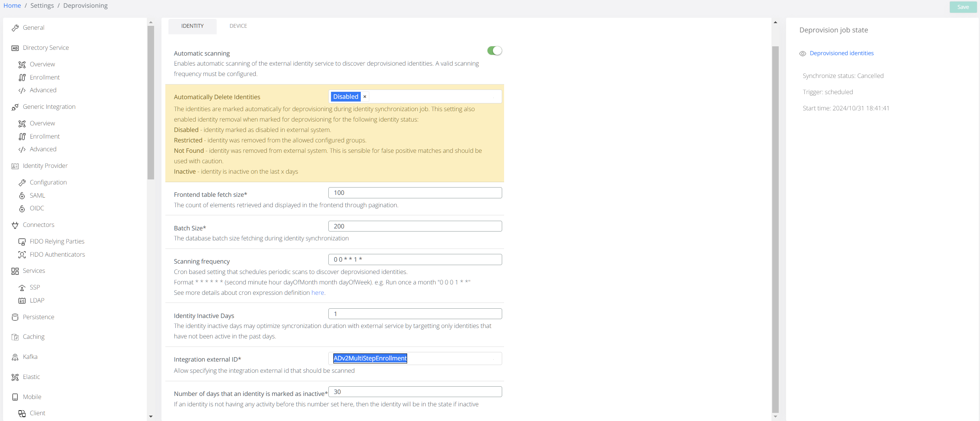Toggle the Automatic scanning switch
This screenshot has height=421, width=980.
(494, 51)
